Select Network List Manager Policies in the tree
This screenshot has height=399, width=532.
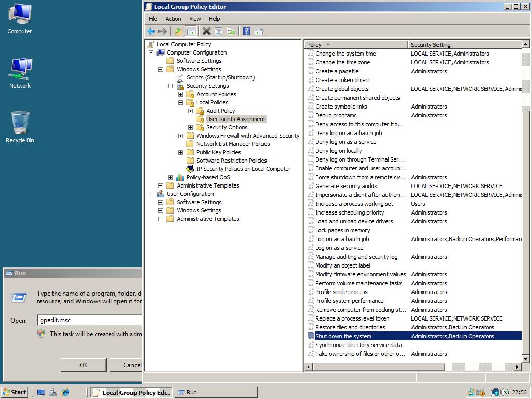tap(233, 144)
